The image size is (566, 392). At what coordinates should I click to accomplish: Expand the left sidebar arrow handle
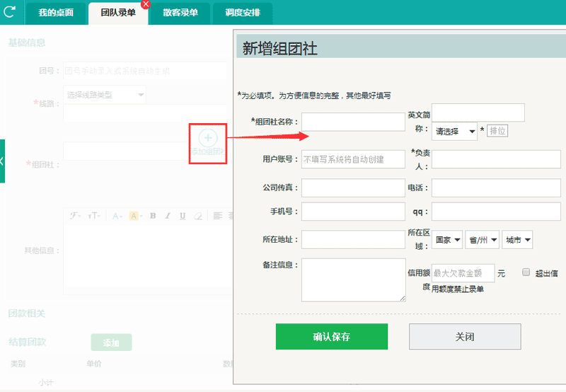click(2, 161)
